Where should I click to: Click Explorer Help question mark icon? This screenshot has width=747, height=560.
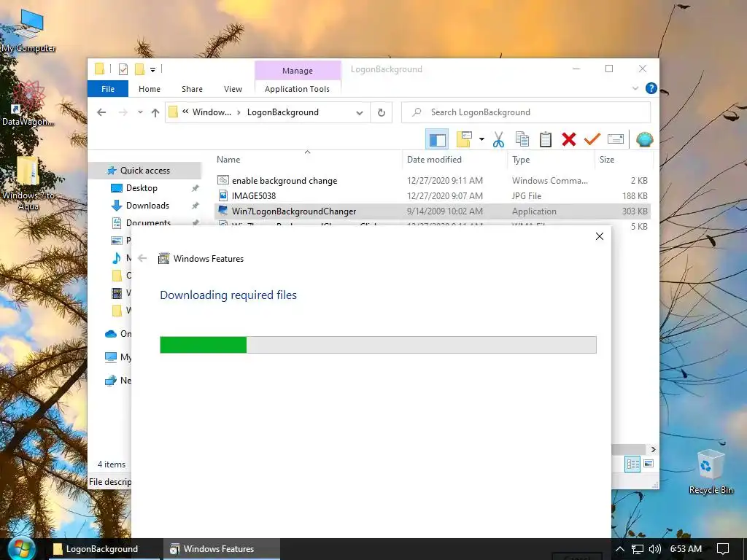[651, 88]
